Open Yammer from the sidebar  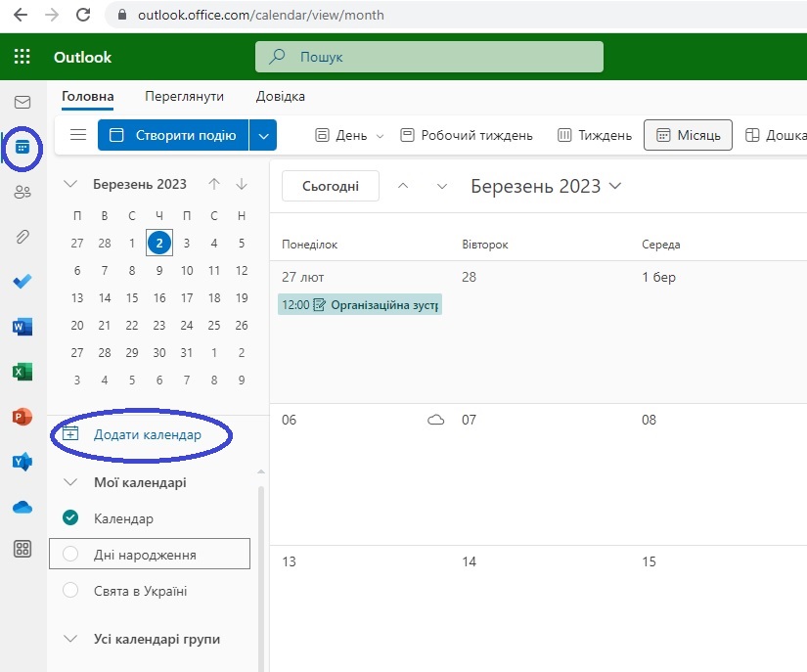22,462
